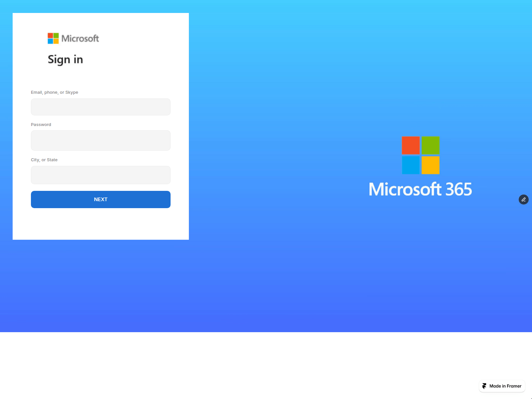Click the Microsoft 365 text
532x399 pixels.
tap(420, 189)
